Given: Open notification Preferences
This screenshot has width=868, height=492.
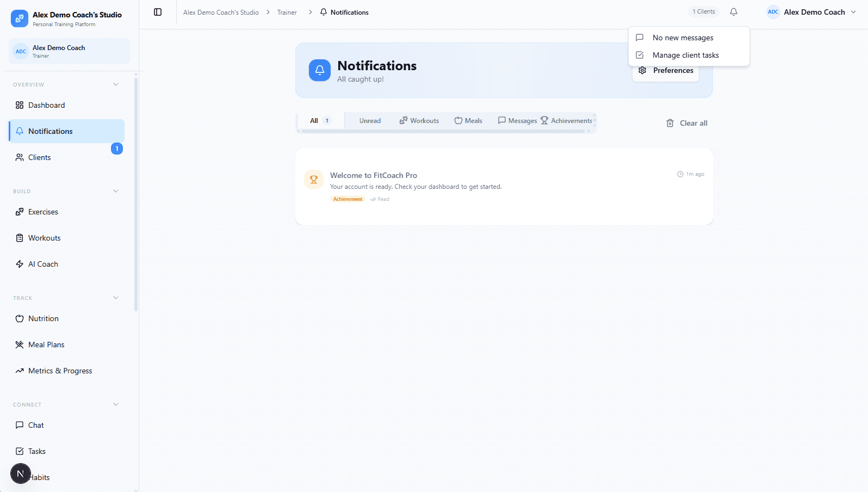Looking at the screenshot, I should pyautogui.click(x=666, y=71).
